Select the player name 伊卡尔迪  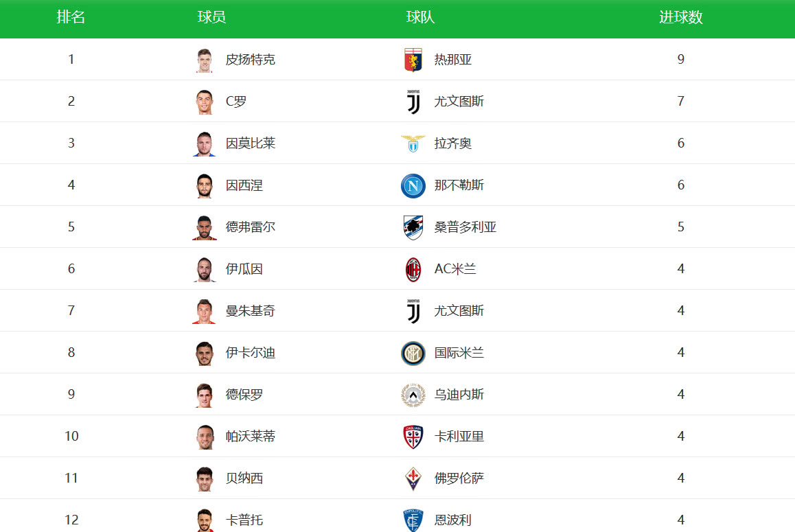pos(251,353)
